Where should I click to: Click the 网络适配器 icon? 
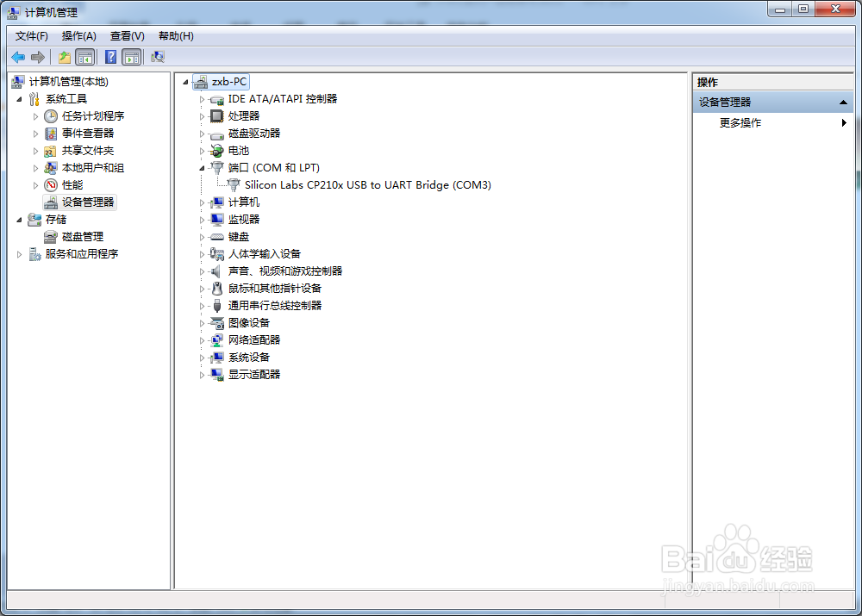coord(217,340)
